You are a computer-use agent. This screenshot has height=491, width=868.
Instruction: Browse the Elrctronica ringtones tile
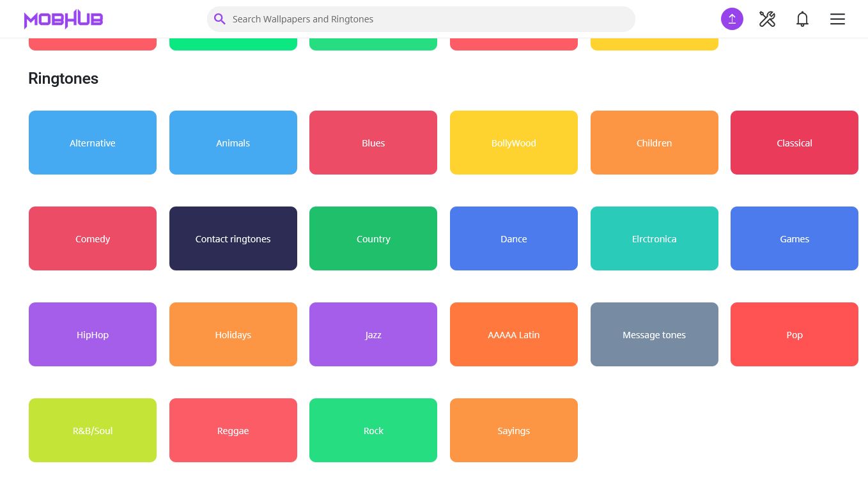655,238
